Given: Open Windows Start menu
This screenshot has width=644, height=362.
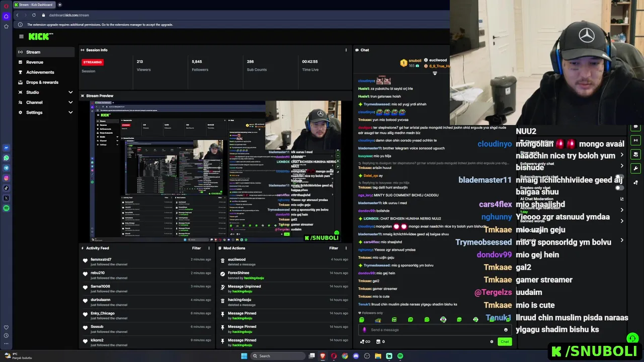Looking at the screenshot, I should coord(244,356).
